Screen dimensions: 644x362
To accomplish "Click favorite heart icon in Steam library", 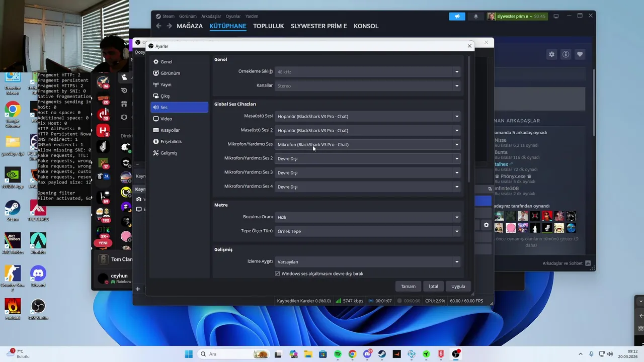I will point(580,54).
